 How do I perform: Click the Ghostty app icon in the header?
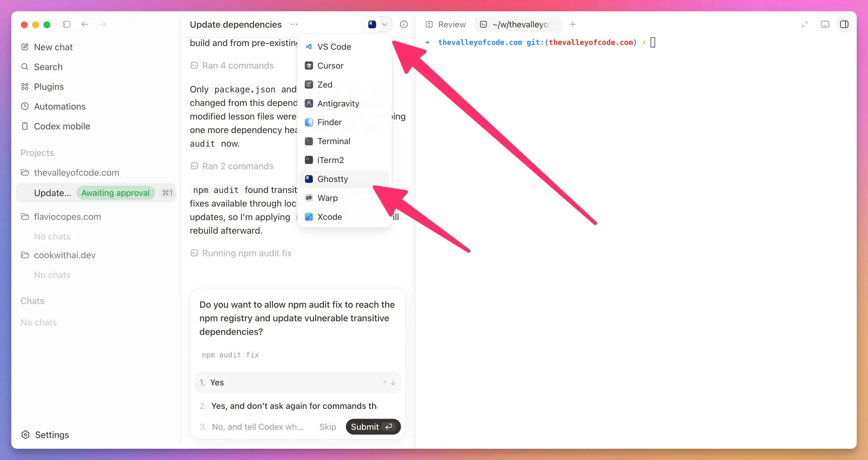(x=372, y=24)
